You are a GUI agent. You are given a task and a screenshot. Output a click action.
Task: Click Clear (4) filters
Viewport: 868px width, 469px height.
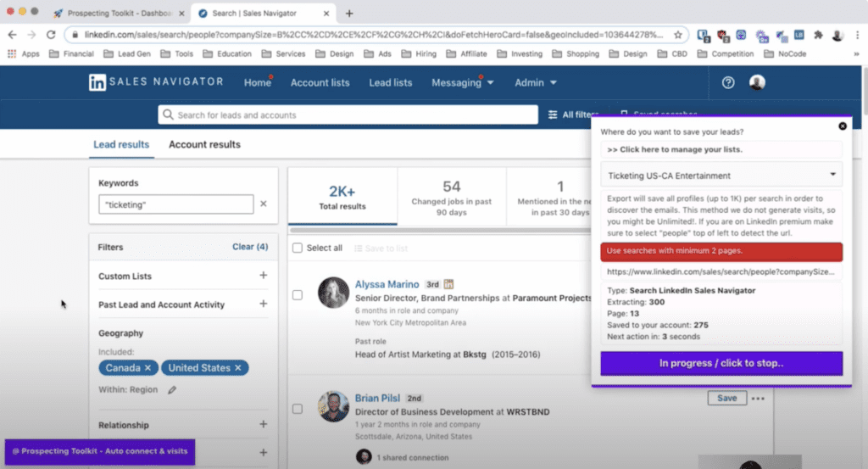250,247
